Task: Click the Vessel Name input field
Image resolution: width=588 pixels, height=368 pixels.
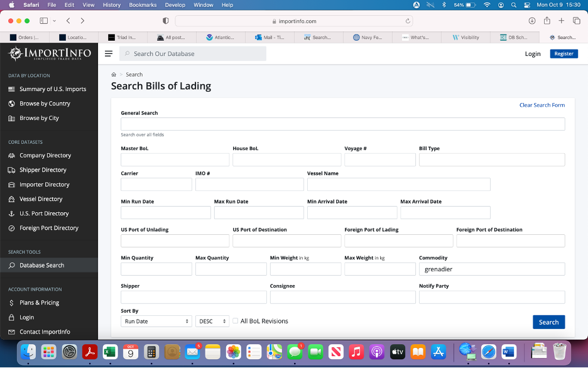Action: 399,185
